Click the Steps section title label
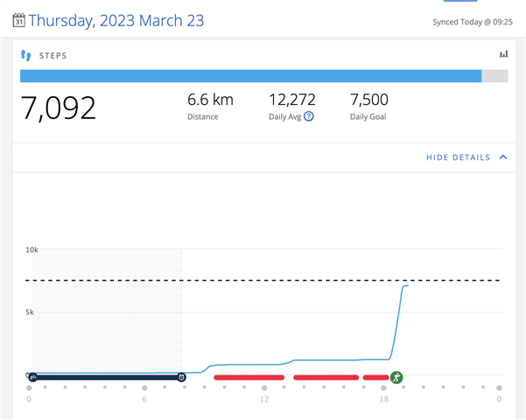 (x=54, y=54)
